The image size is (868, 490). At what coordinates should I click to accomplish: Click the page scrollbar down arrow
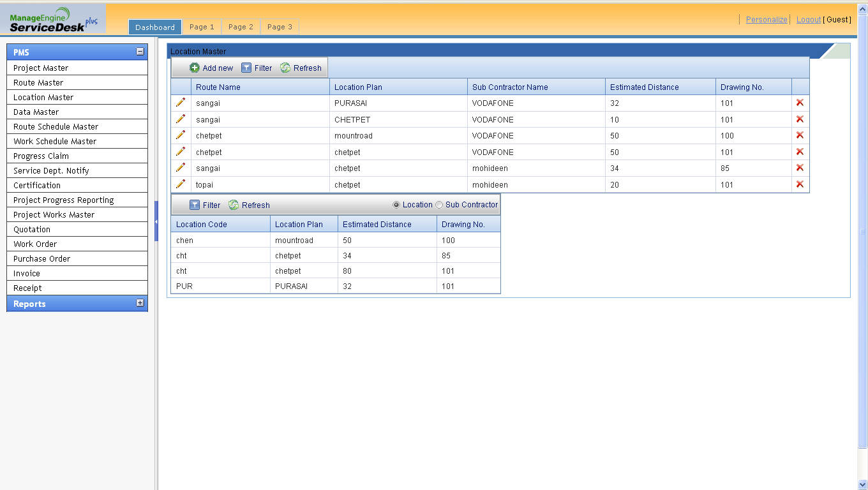(863, 484)
